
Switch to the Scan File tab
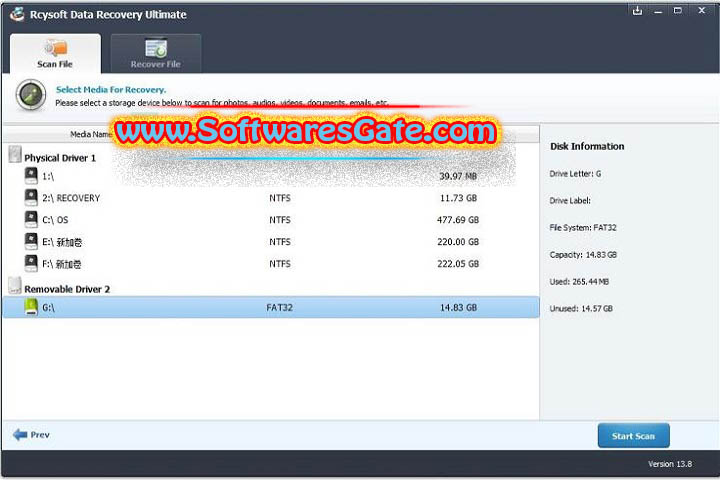point(55,54)
